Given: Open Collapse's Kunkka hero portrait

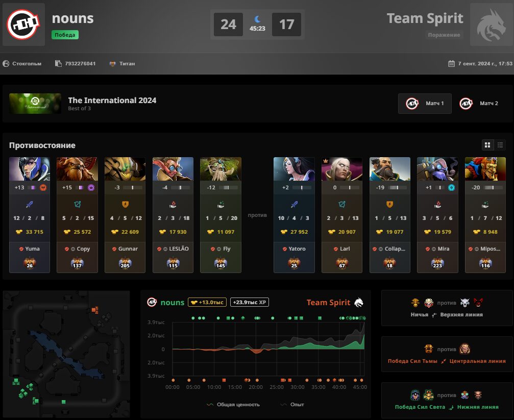Looking at the screenshot, I should pos(390,169).
